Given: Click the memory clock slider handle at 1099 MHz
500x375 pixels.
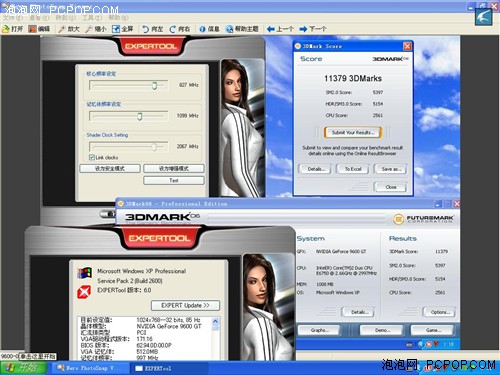Looking at the screenshot, I should click(140, 116).
